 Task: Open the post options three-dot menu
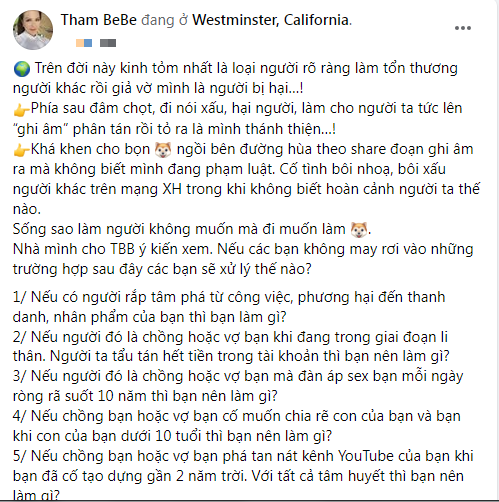[463, 28]
